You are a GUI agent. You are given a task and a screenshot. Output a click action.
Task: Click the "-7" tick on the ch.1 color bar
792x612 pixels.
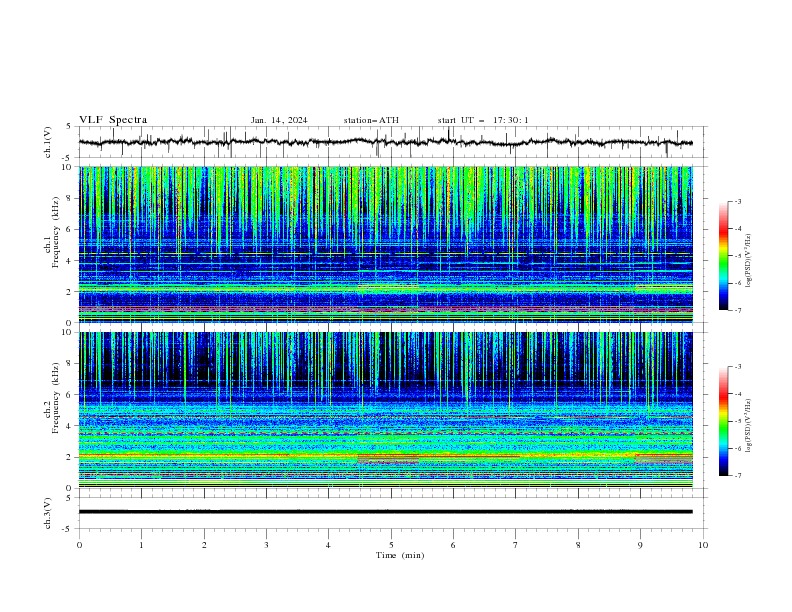738,310
